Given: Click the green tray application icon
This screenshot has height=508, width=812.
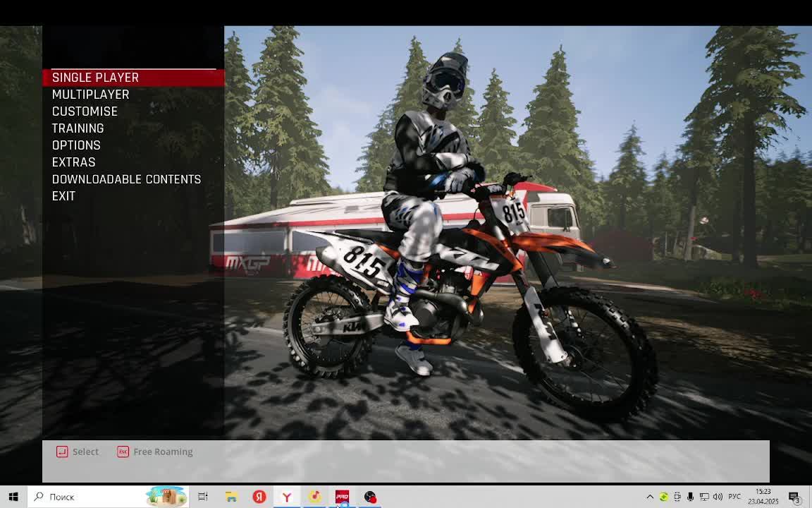Looking at the screenshot, I should click(x=663, y=497).
